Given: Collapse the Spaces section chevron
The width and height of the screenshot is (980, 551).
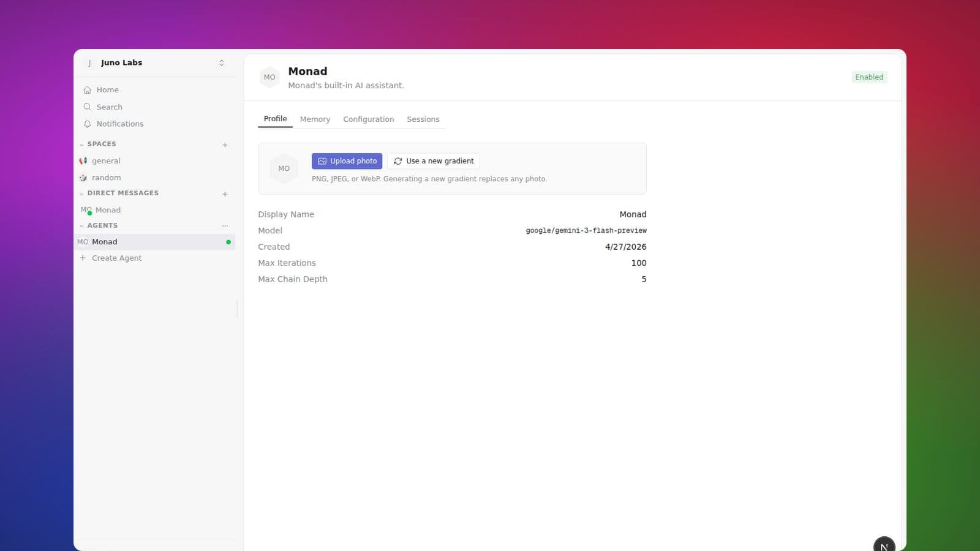Looking at the screenshot, I should pyautogui.click(x=81, y=144).
